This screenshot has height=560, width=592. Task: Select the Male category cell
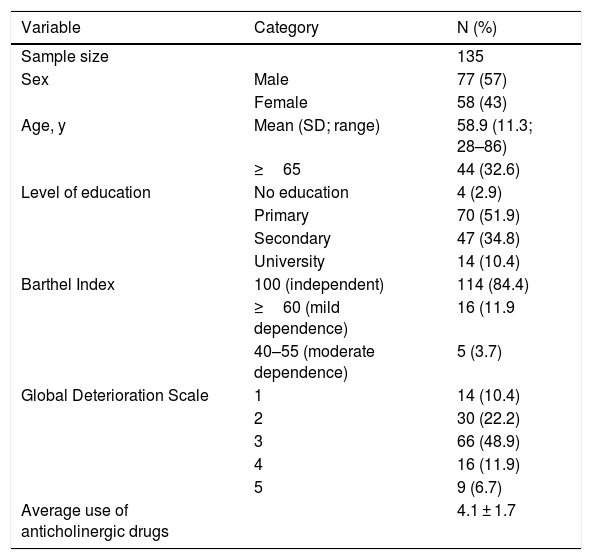pos(271,80)
